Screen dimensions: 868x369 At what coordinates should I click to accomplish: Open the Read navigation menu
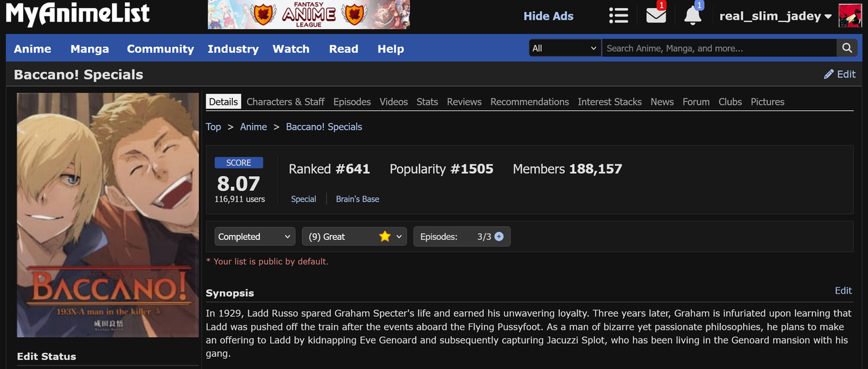pyautogui.click(x=343, y=49)
